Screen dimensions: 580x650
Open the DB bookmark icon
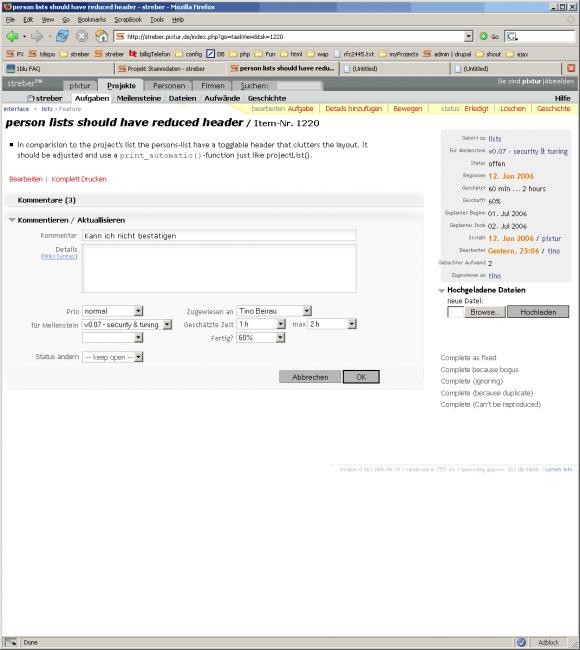tap(211, 53)
